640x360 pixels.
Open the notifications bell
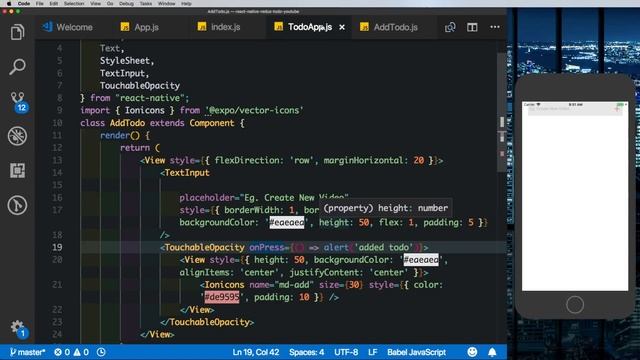click(492, 352)
